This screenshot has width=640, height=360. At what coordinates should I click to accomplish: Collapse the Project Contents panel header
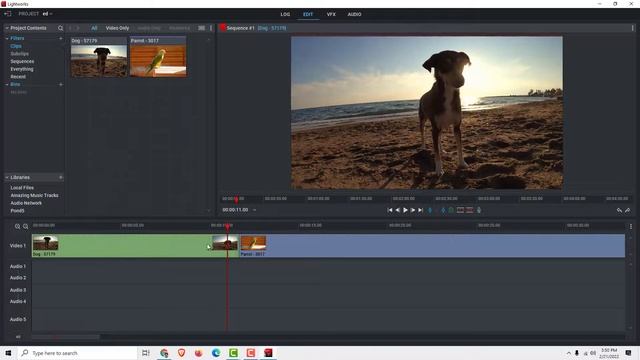tap(7, 28)
